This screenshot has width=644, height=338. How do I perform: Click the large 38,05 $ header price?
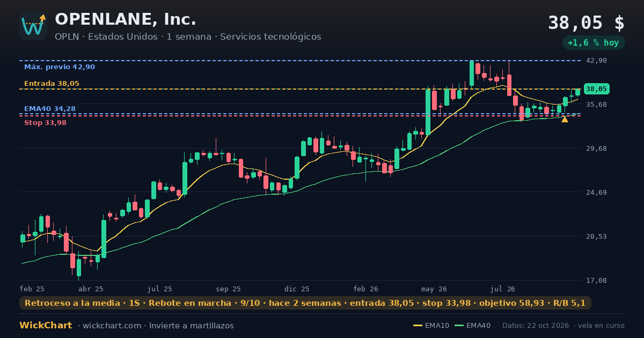586,23
